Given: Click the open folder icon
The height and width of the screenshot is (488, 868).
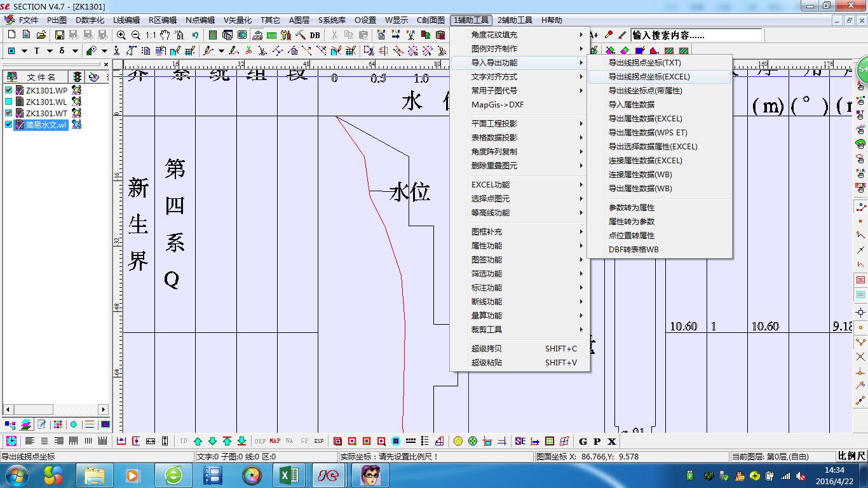Looking at the screenshot, I should tap(41, 35).
